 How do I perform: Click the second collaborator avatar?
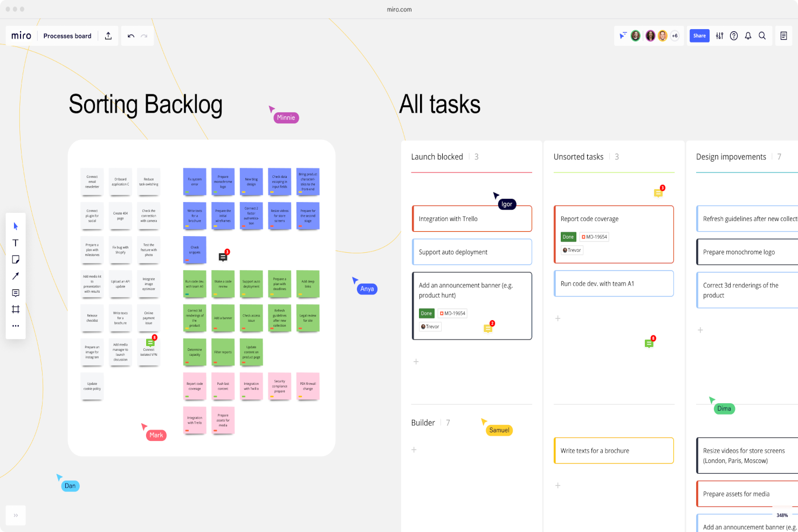[650, 36]
